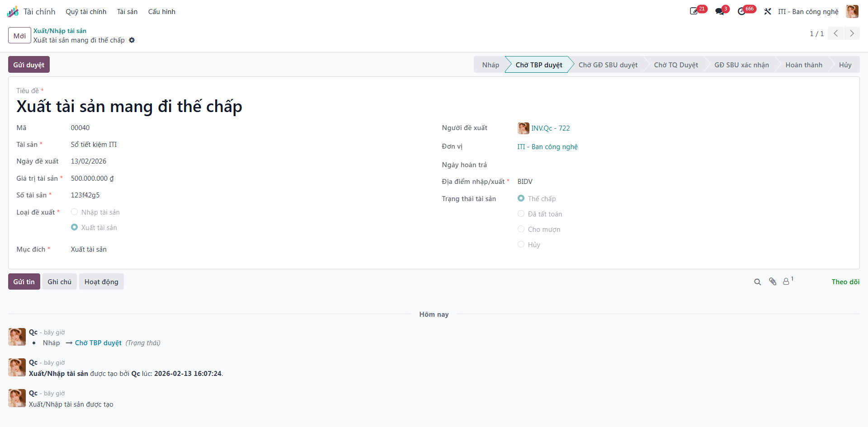Open activities clock icon showing 666
The width and height of the screenshot is (868, 427).
pyautogui.click(x=741, y=11)
